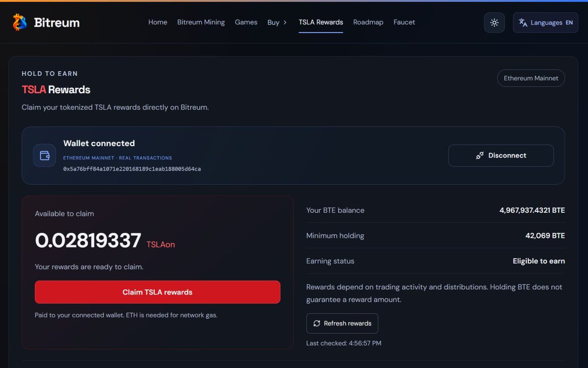Click the wallet icon in connected card
Screen dimensions: 588x368
(x=45, y=156)
